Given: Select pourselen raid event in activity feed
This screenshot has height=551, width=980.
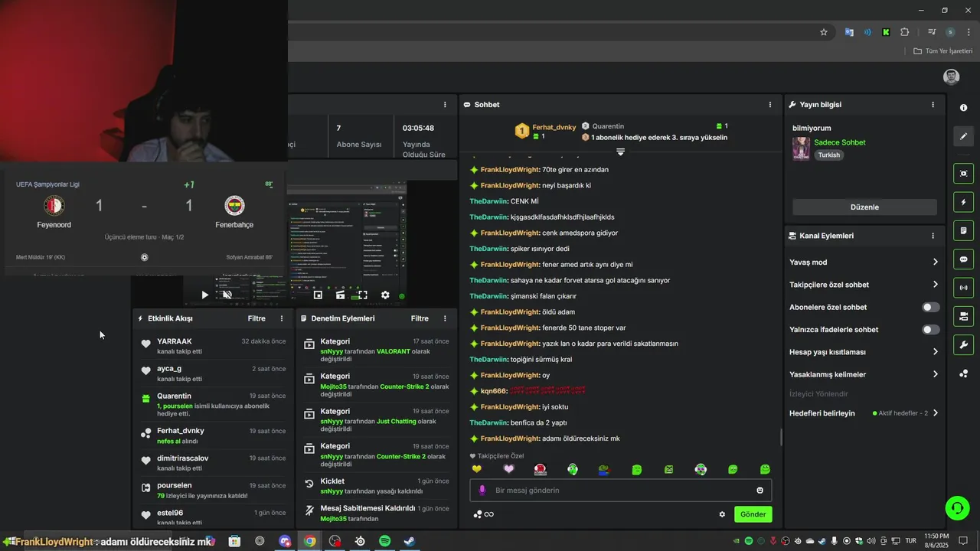Looking at the screenshot, I should click(x=213, y=490).
